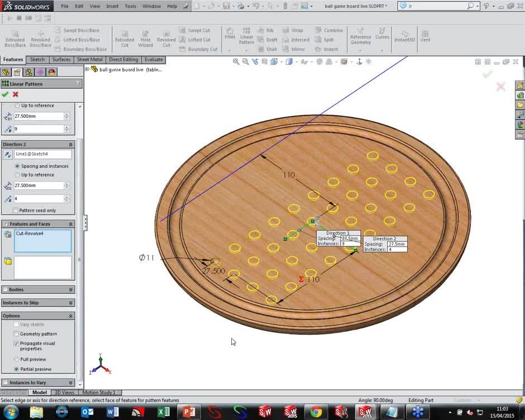Open the Insert menu
The width and height of the screenshot is (525, 420).
click(112, 6)
